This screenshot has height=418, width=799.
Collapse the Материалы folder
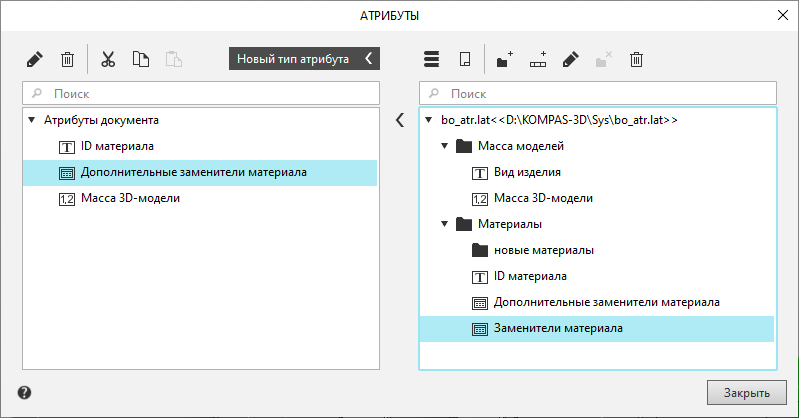[x=444, y=224]
